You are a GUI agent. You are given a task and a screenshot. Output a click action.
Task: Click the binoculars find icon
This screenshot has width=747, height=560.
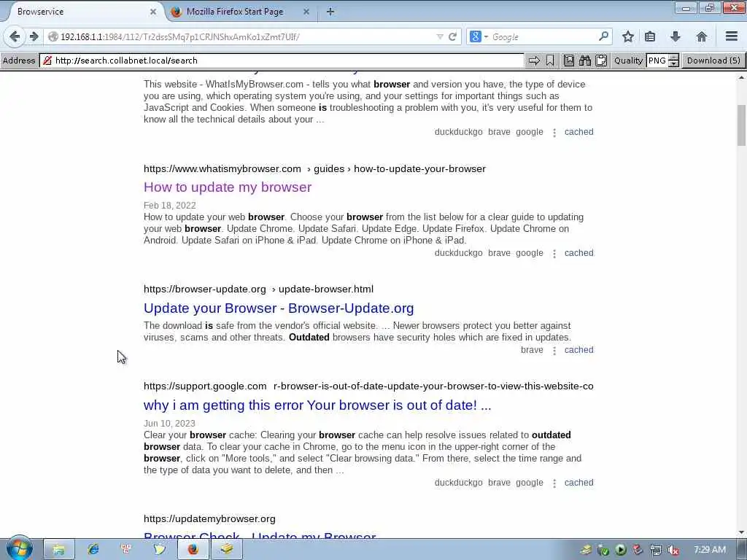pyautogui.click(x=584, y=61)
